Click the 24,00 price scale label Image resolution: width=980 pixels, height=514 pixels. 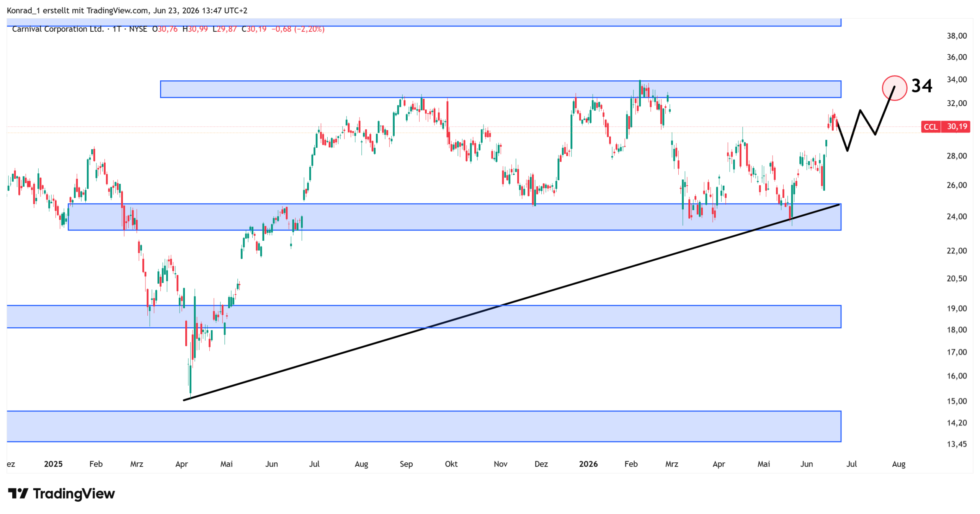tap(956, 217)
